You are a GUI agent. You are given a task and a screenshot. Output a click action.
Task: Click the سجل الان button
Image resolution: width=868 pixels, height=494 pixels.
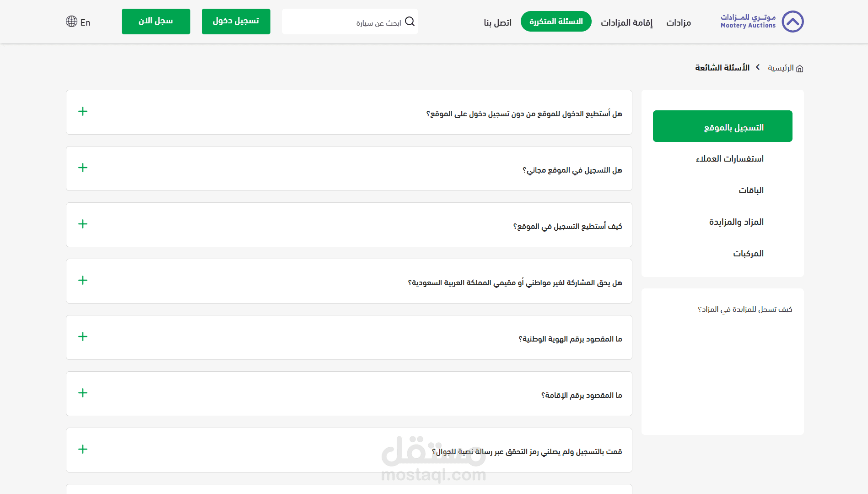coord(156,22)
